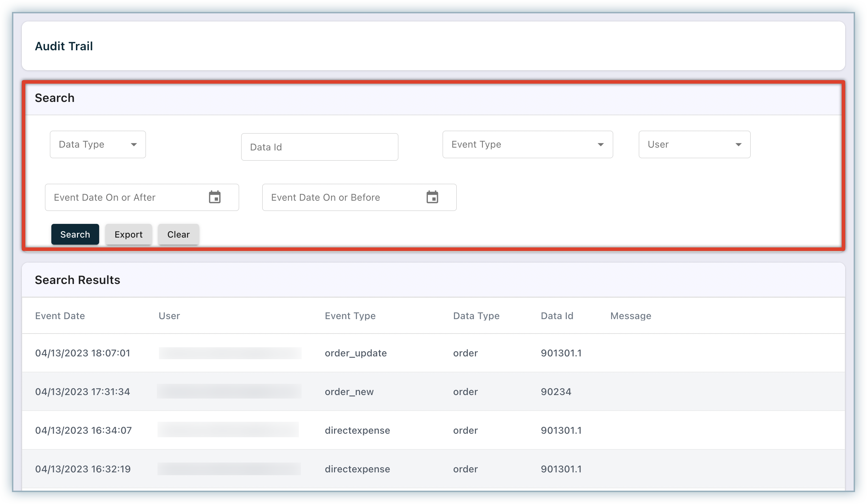Click the Data Id input field
867x504 pixels.
pyautogui.click(x=319, y=147)
